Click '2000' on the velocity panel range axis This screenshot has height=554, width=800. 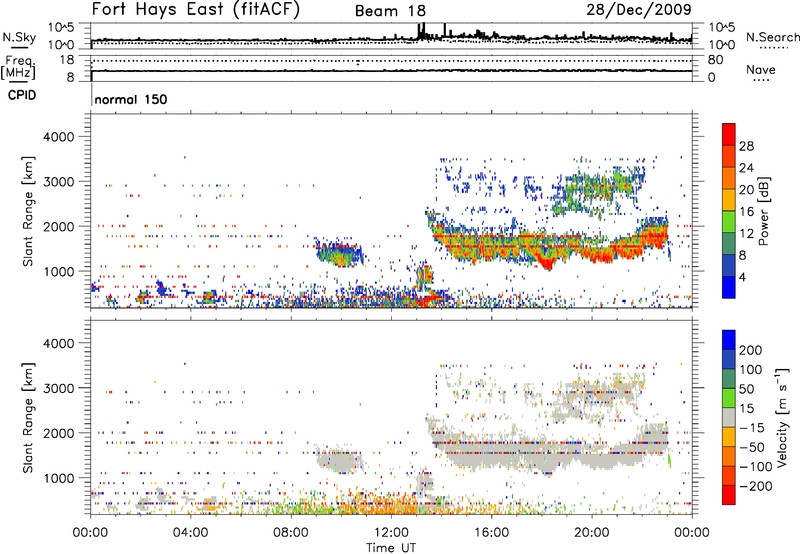point(59,433)
